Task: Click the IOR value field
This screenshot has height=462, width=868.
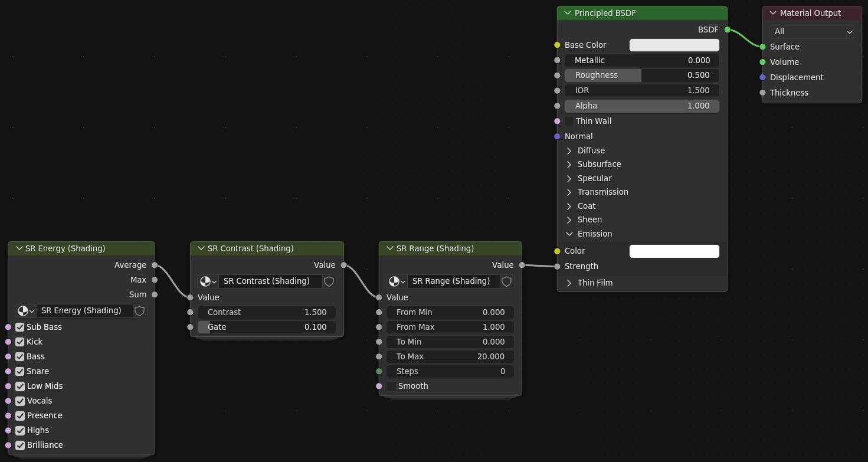Action: point(642,91)
